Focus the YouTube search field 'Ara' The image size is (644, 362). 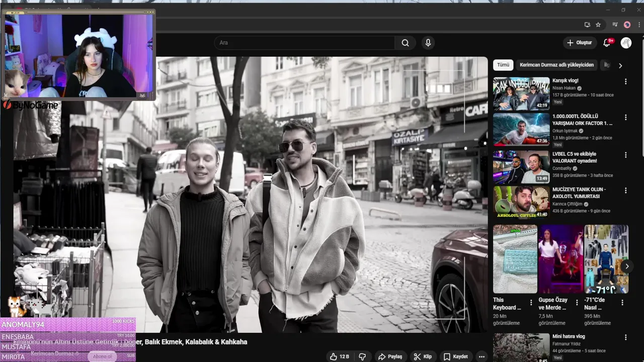point(304,43)
